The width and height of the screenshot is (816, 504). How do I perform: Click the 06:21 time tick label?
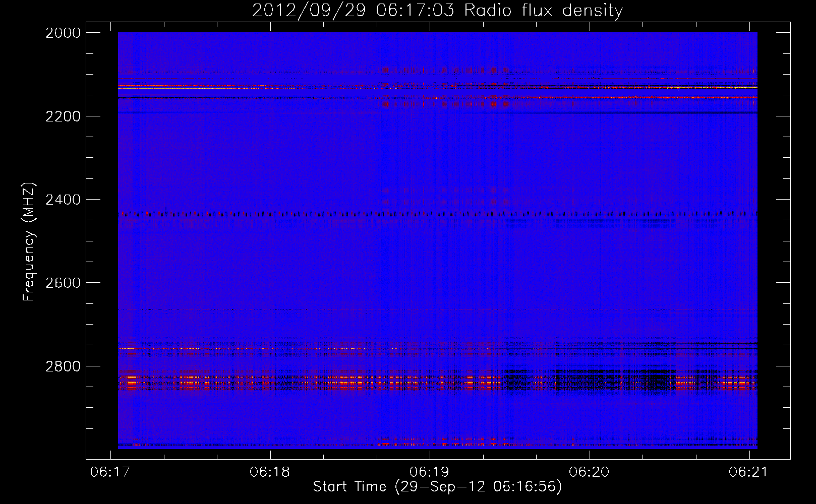click(x=748, y=472)
